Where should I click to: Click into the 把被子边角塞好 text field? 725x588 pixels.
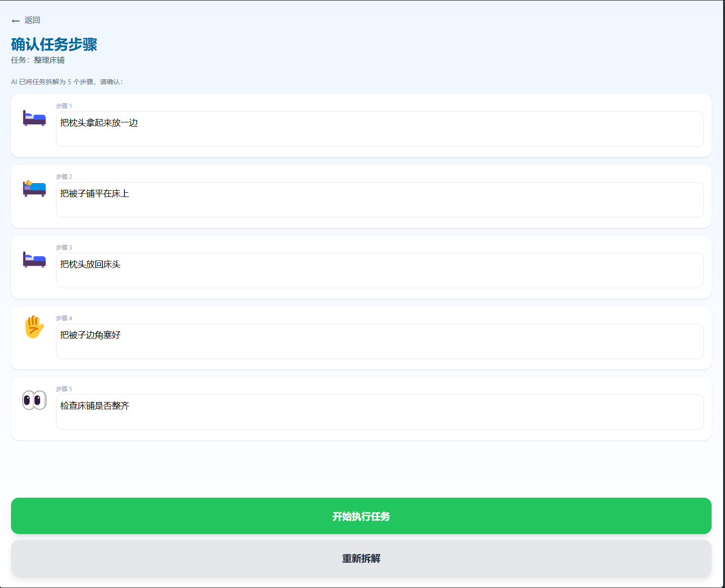pos(379,341)
